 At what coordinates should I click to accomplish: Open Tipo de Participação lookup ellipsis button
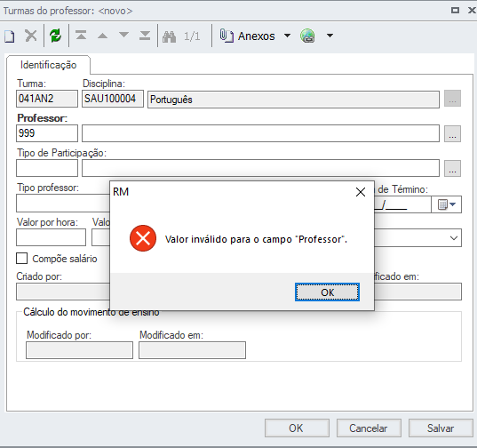452,168
